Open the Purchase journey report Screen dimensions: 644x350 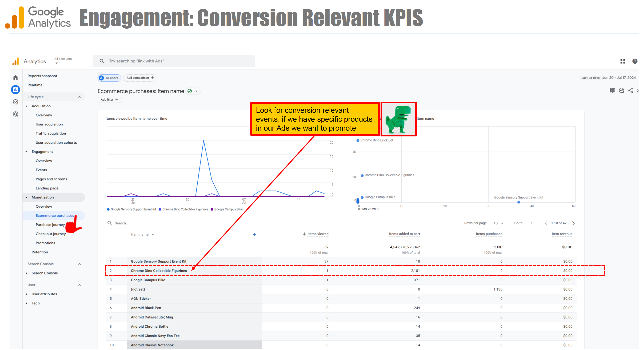pos(50,225)
